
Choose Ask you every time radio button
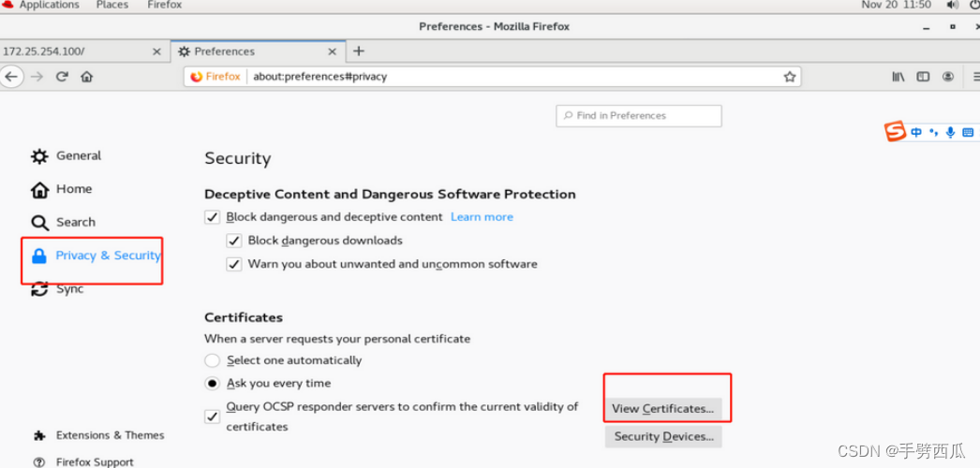(x=213, y=384)
